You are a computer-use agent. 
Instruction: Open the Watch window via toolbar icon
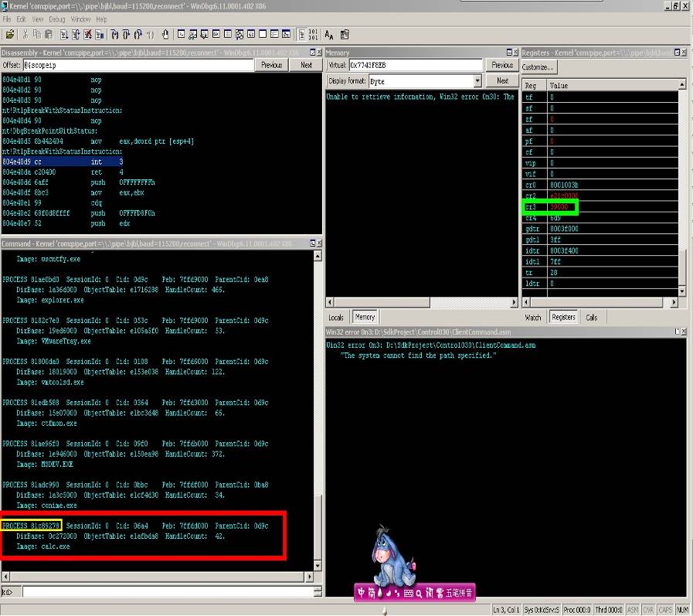pos(192,35)
